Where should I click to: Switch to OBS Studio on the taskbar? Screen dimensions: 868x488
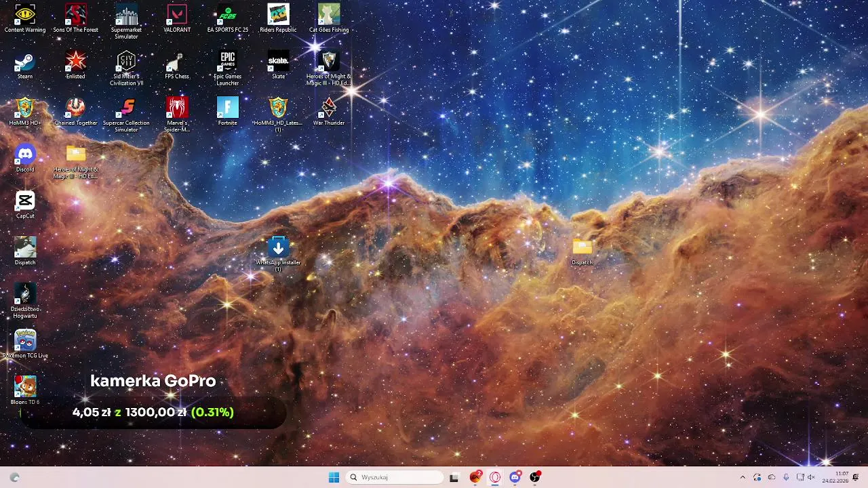[x=535, y=477]
